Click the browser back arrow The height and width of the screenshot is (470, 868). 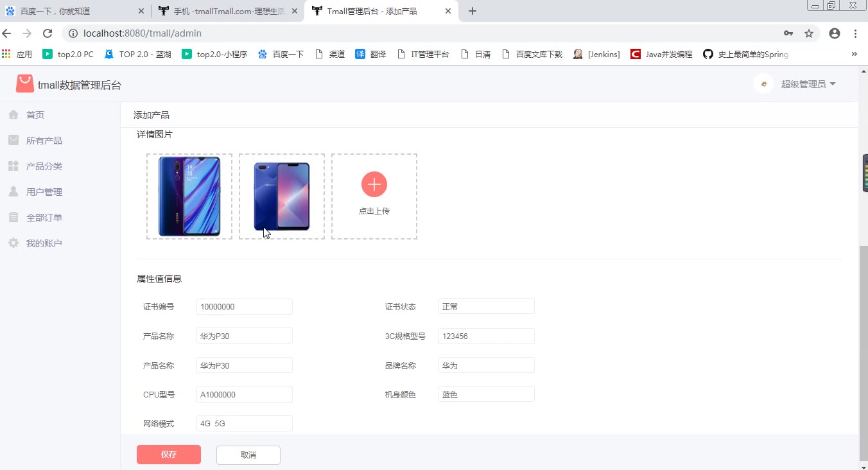8,33
